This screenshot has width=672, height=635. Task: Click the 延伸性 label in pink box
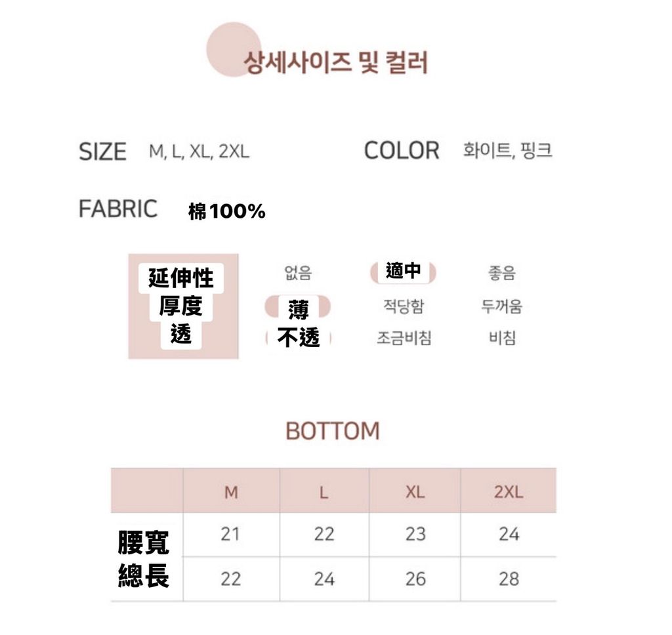pos(180,277)
